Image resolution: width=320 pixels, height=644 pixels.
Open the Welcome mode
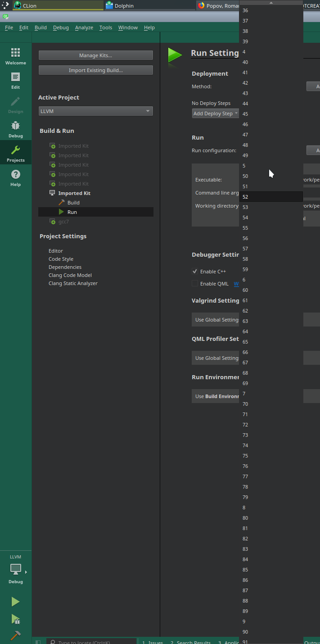[x=16, y=56]
